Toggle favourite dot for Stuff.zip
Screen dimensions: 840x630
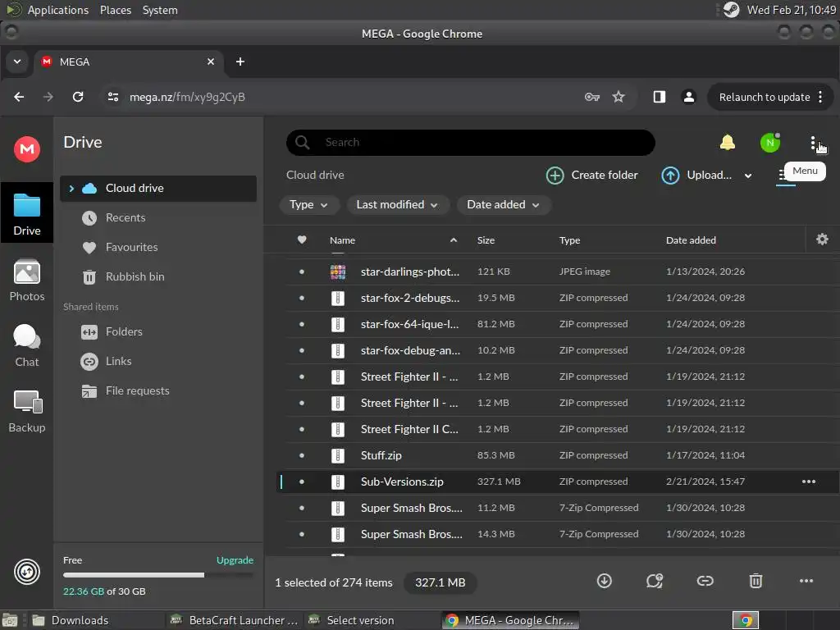coord(302,455)
